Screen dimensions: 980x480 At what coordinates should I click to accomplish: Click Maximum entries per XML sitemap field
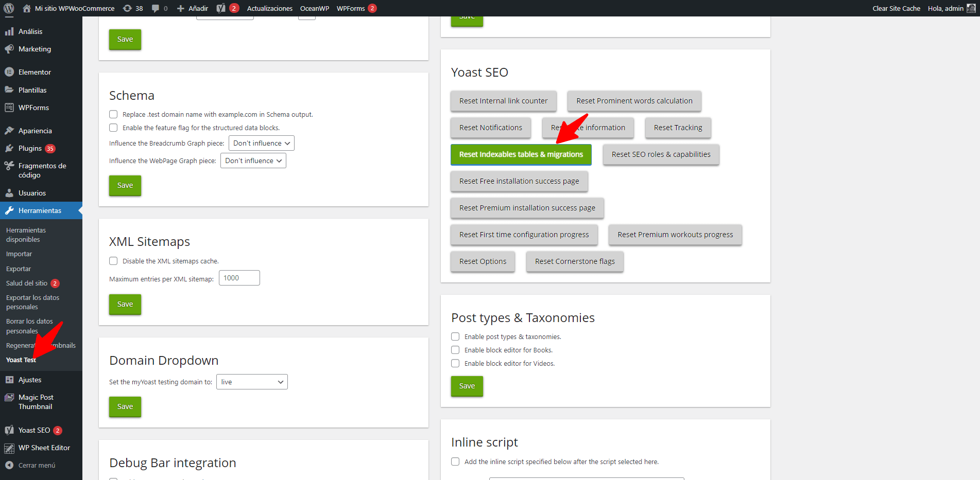239,278
